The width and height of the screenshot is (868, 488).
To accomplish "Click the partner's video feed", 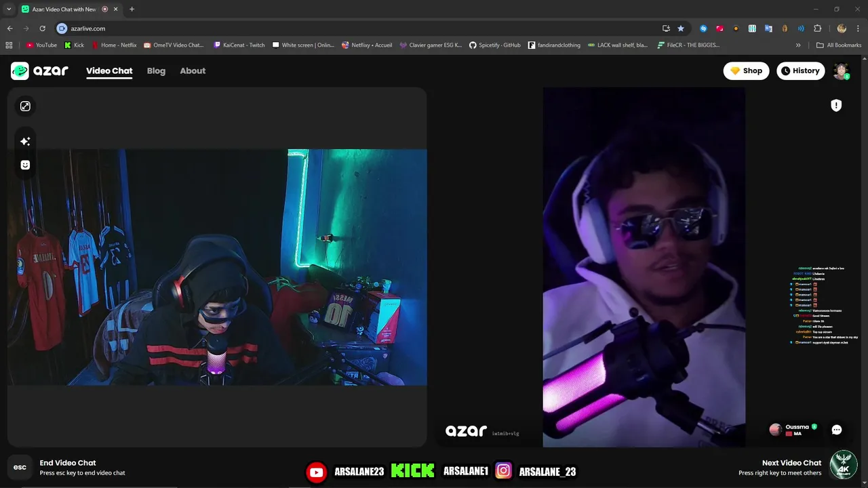I will coord(644,267).
